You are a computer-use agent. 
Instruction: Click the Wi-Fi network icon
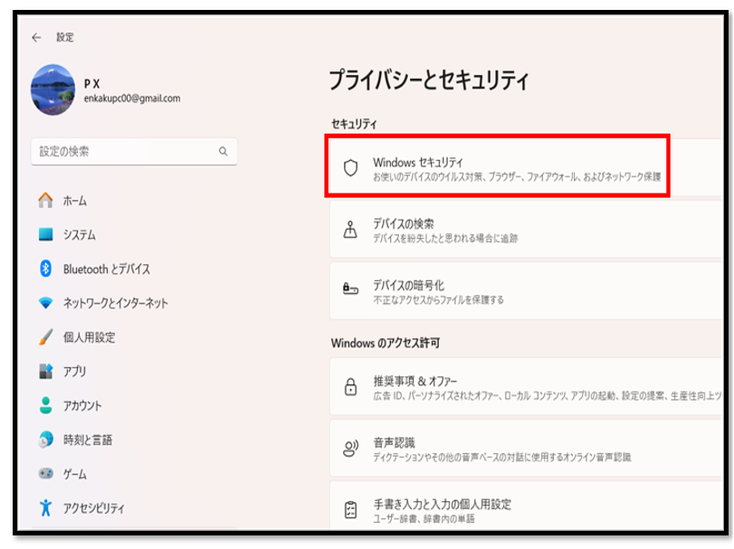tap(45, 303)
